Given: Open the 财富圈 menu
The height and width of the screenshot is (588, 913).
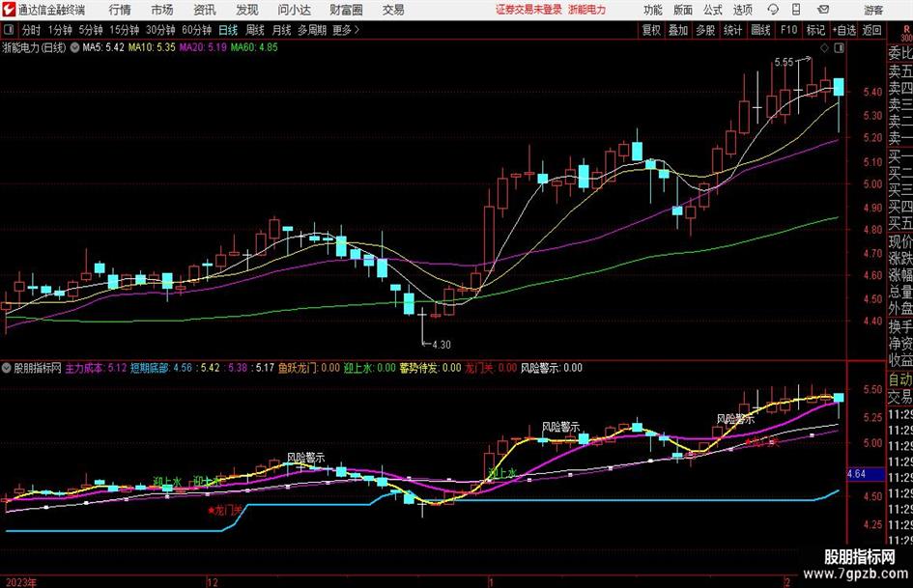Looking at the screenshot, I should pyautogui.click(x=346, y=10).
